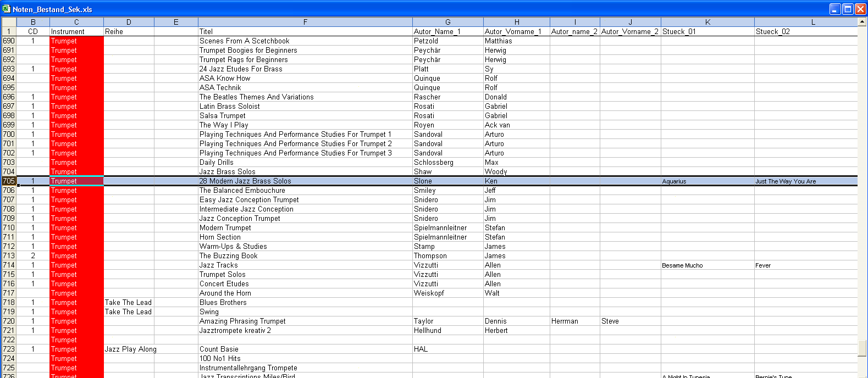Click title 'Trumpet Boogies for Beginners'
The width and height of the screenshot is (868, 378).
coord(248,50)
